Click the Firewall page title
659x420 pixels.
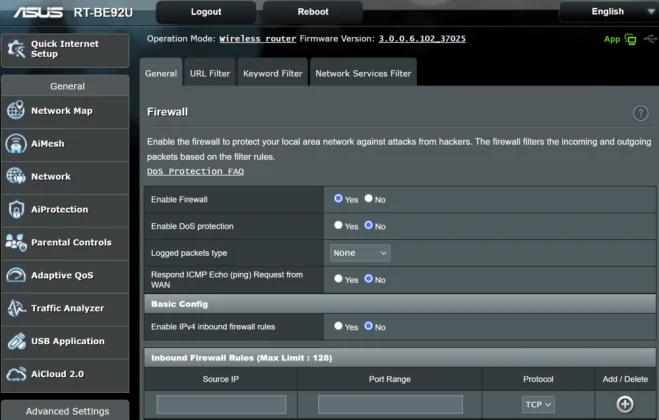tap(167, 112)
